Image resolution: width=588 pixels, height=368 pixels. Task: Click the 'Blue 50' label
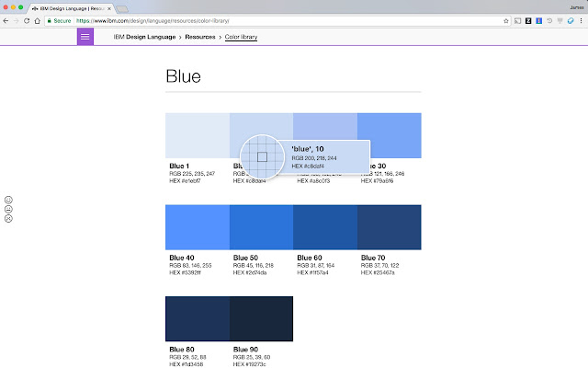point(245,258)
